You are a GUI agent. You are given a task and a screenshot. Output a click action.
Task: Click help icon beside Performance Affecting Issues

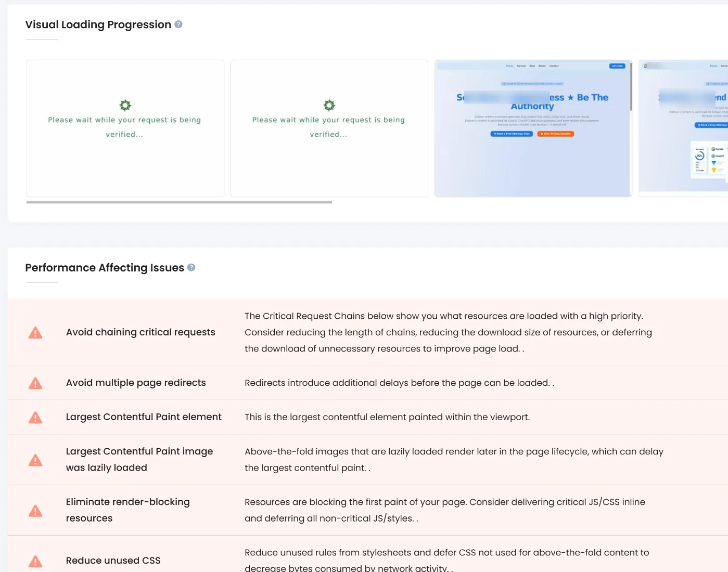[191, 267]
